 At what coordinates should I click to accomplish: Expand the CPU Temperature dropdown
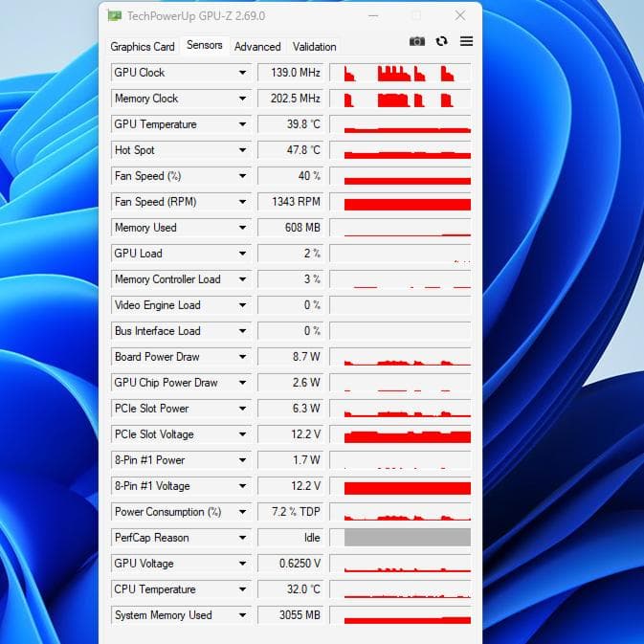point(243,590)
